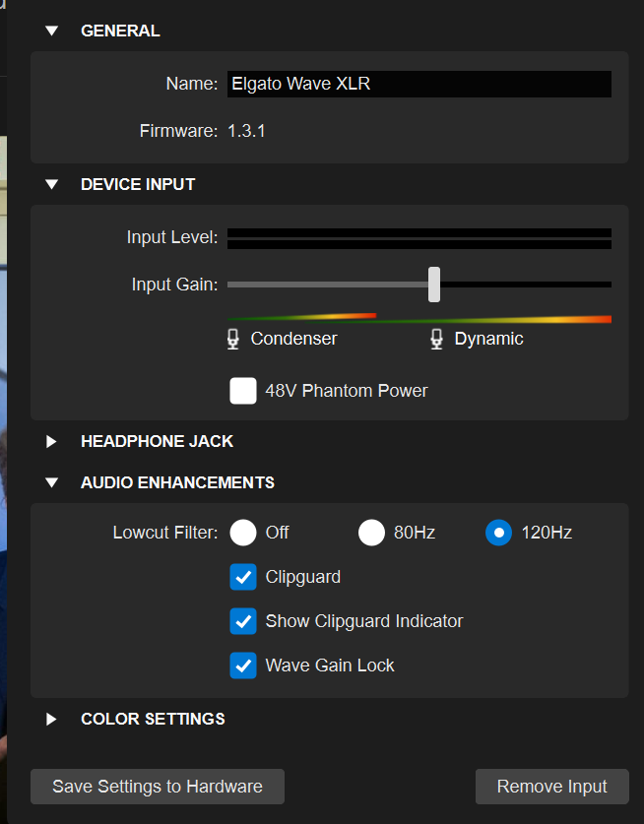
Task: Collapse the DEVICE INPUT section triangle
Action: [x=51, y=184]
